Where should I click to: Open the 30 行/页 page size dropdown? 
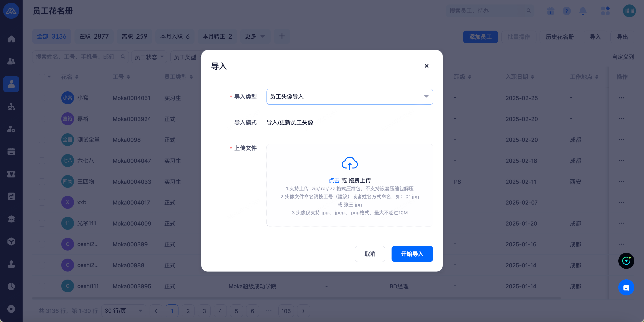click(x=123, y=311)
